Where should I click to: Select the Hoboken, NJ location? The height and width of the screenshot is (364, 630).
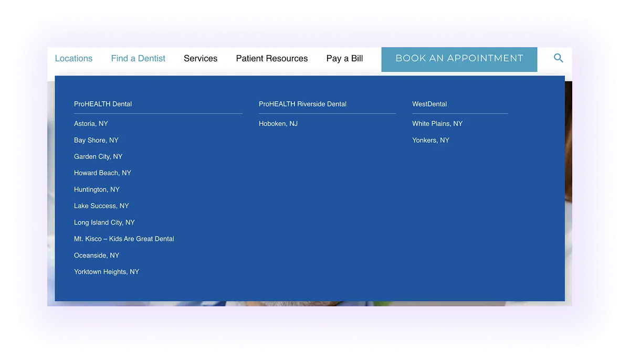[278, 123]
